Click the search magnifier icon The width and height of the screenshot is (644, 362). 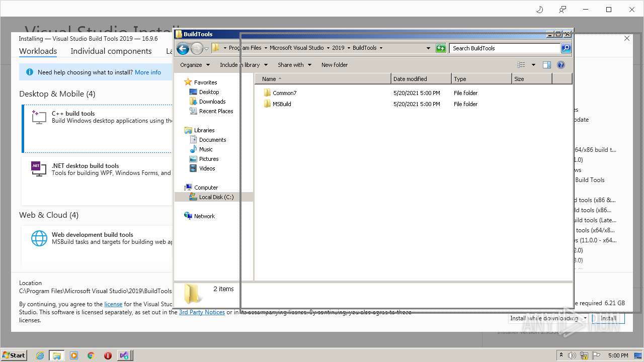[566, 48]
